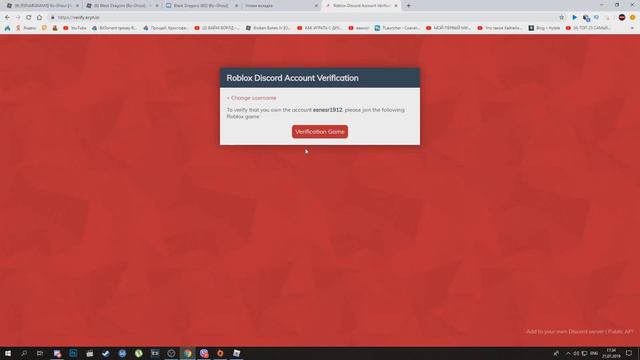
Task: Open the taskbar clock and date
Action: [611, 353]
